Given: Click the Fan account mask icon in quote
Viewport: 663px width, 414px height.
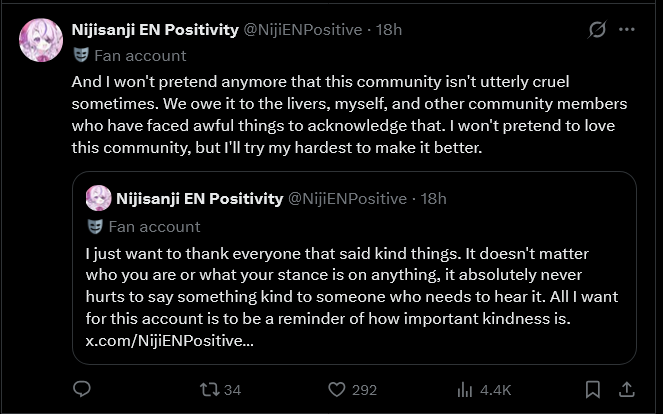Looking at the screenshot, I should pyautogui.click(x=96, y=226).
